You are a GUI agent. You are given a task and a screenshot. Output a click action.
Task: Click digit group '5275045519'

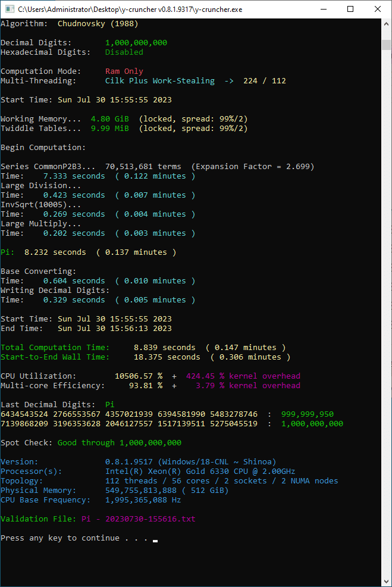point(233,424)
